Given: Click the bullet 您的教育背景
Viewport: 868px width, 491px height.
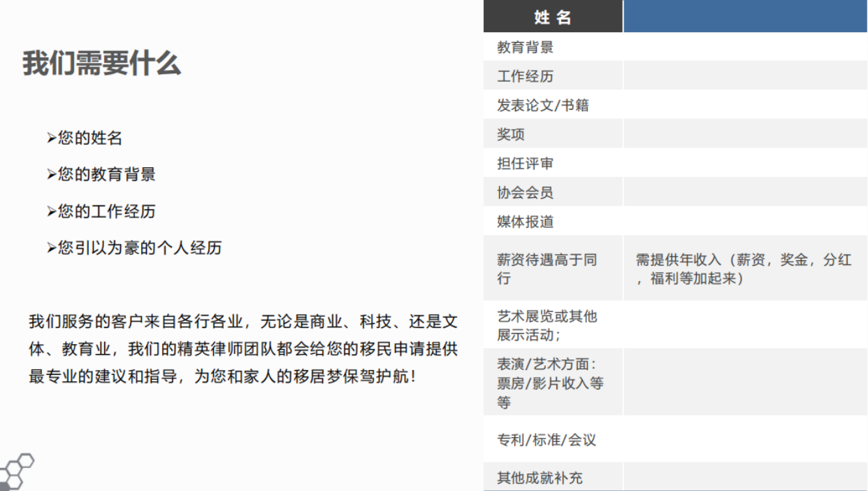Looking at the screenshot, I should 101,175.
